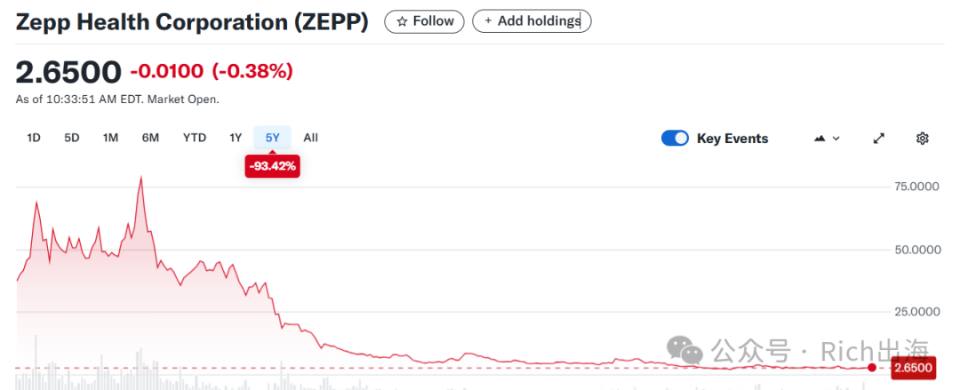960x390 pixels.
Task: Toggle the Key Events switch
Action: point(675,138)
